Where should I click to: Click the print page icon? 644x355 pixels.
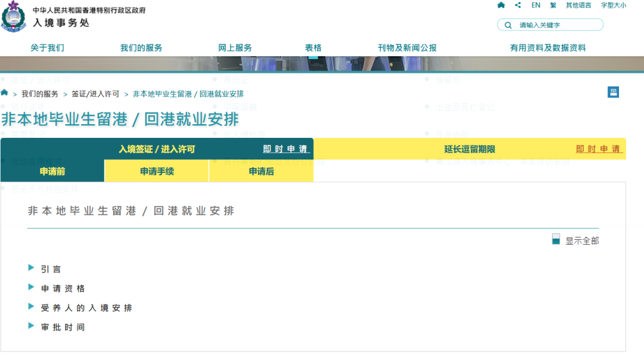[x=613, y=92]
